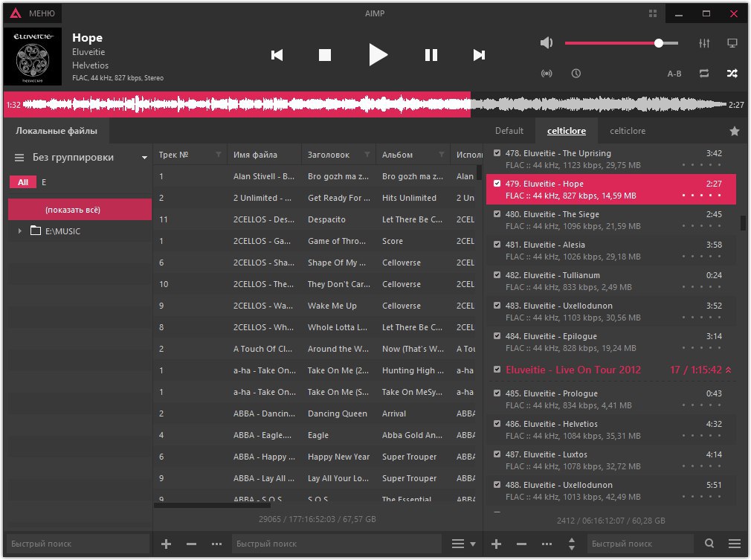This screenshot has width=751, height=560.
Task: Open playlist misc options ellipsis
Action: pos(547,544)
